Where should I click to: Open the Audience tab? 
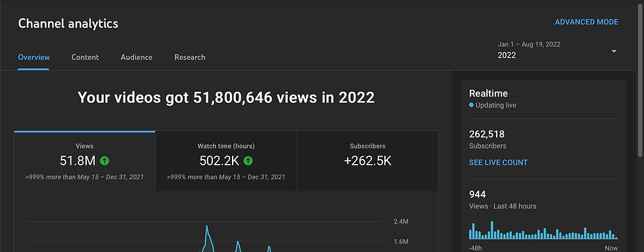point(137,58)
